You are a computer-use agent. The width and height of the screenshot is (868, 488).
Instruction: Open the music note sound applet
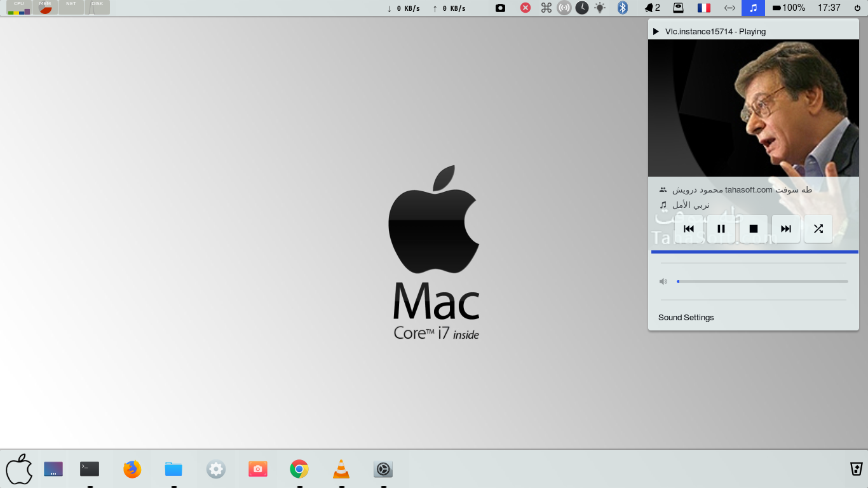click(754, 8)
